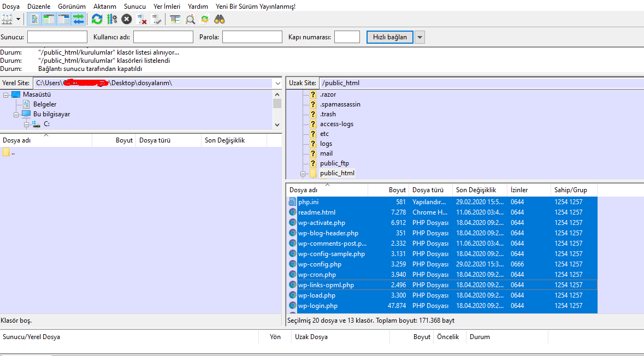Open the quick connect history dropdown
The height and width of the screenshot is (356, 644).
pos(420,37)
